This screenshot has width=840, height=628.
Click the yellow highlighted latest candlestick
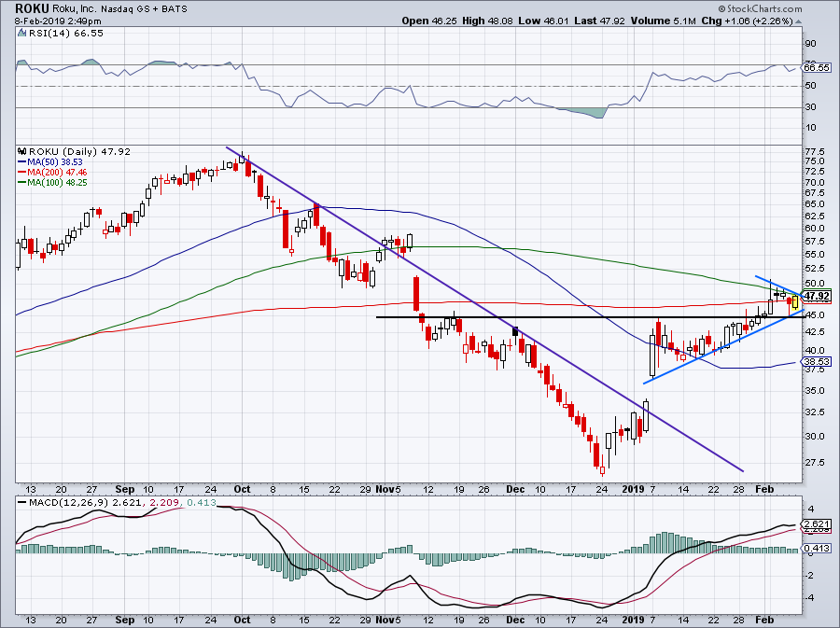(x=795, y=302)
